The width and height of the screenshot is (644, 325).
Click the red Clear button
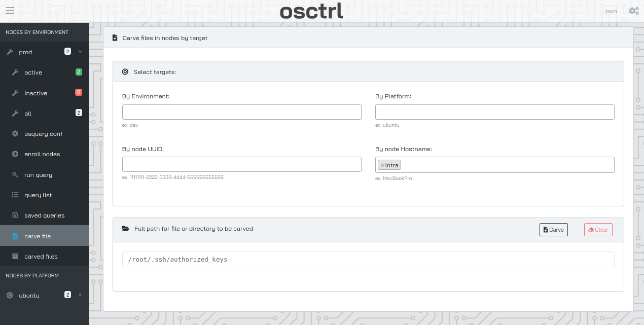click(x=598, y=230)
